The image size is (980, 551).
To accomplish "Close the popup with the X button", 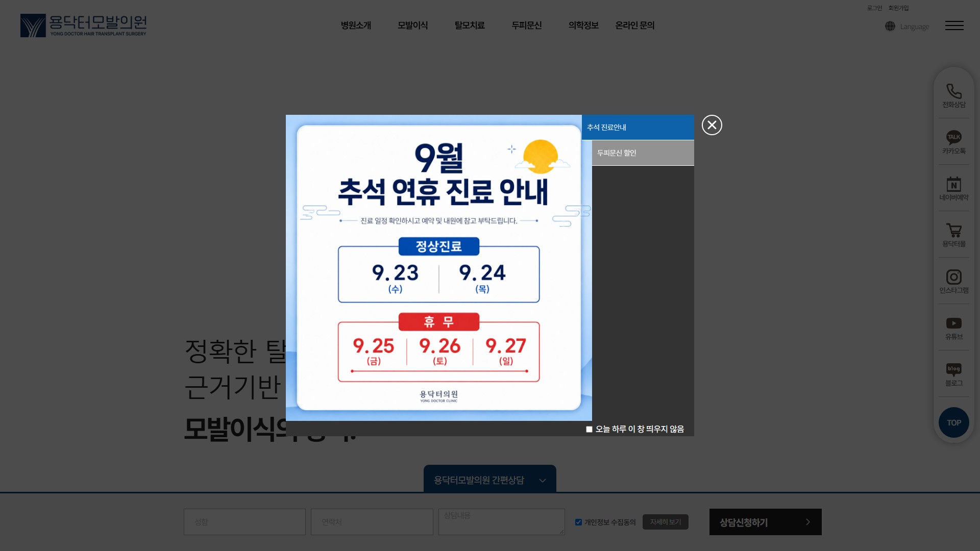I will click(712, 125).
